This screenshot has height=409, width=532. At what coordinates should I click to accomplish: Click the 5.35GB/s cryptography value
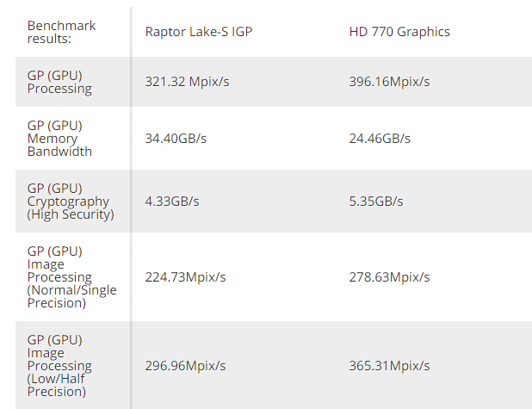coord(374,201)
